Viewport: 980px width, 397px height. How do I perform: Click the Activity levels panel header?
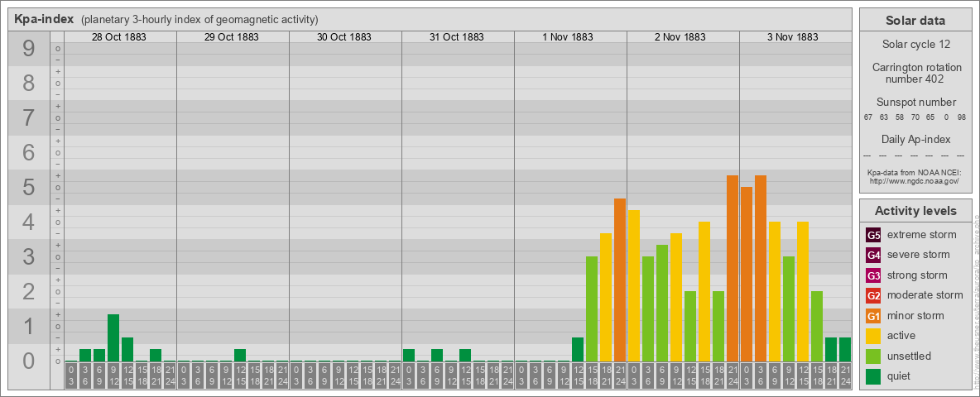915,210
